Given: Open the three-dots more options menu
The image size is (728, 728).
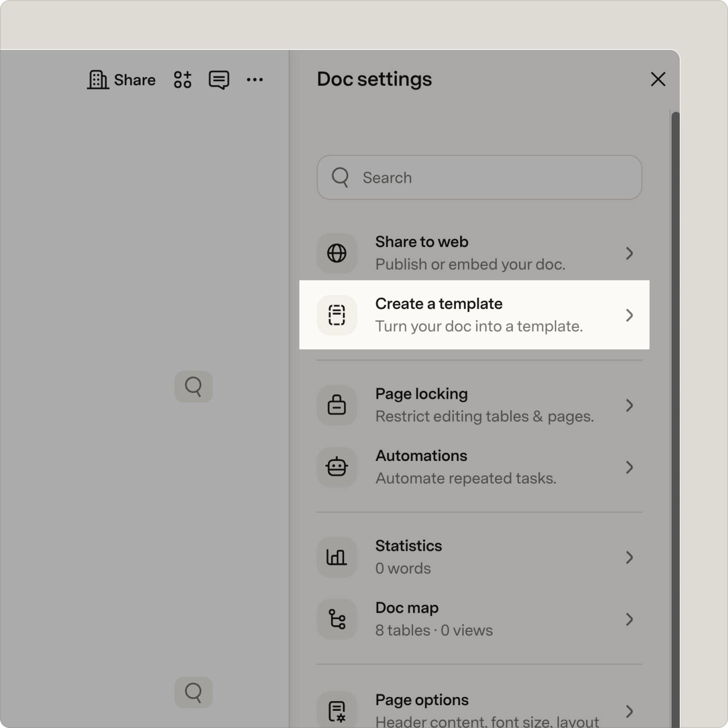Looking at the screenshot, I should [x=255, y=80].
